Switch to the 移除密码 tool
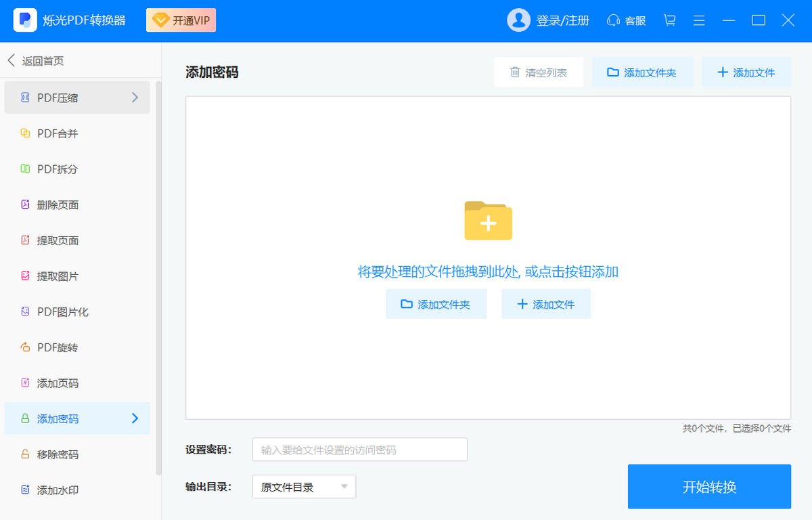The width and height of the screenshot is (812, 520). coord(54,454)
